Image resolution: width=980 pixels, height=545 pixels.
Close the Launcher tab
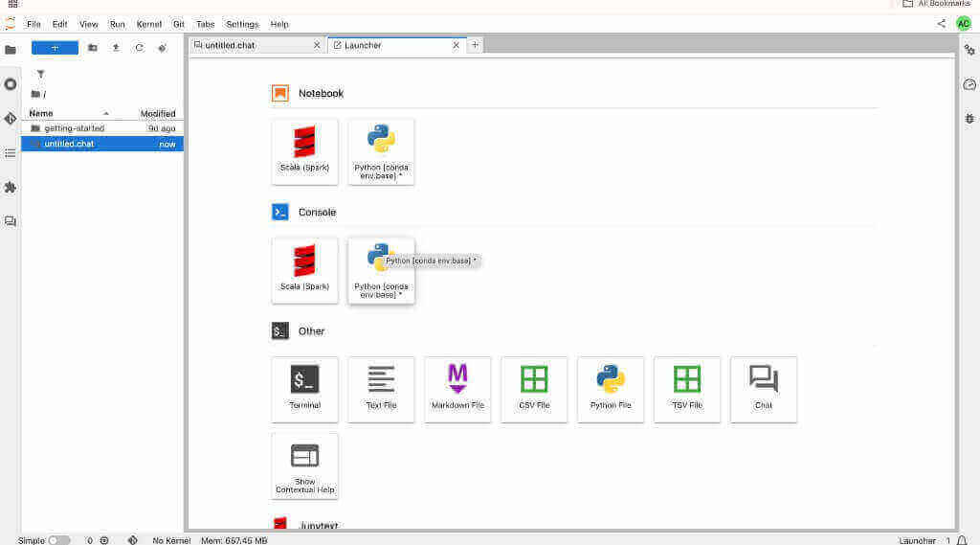coord(456,45)
